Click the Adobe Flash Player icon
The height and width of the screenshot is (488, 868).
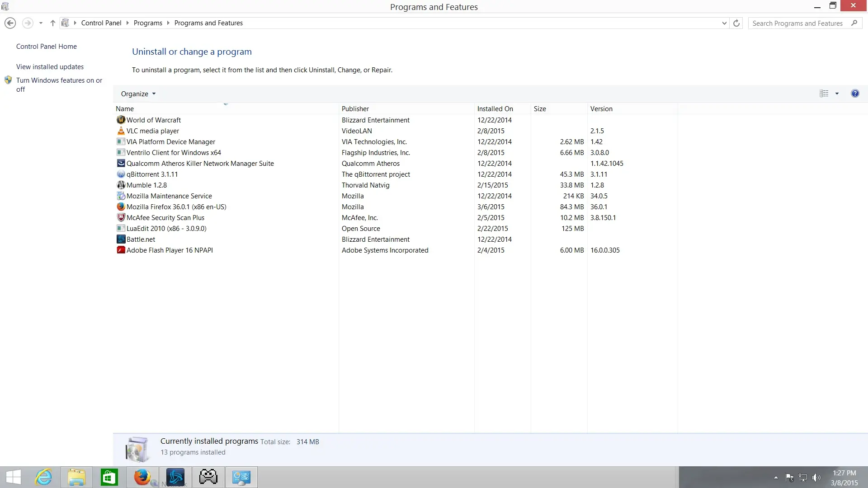click(x=121, y=250)
